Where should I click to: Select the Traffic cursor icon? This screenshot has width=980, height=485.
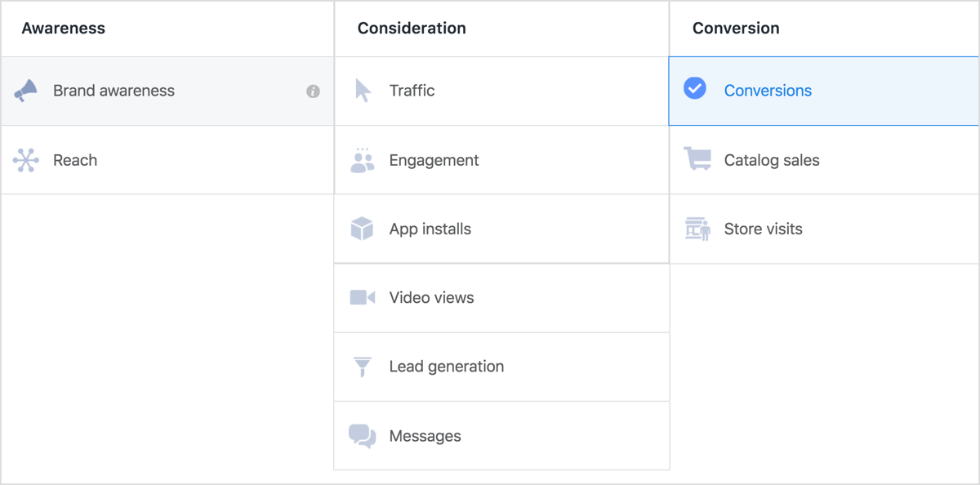click(x=363, y=91)
